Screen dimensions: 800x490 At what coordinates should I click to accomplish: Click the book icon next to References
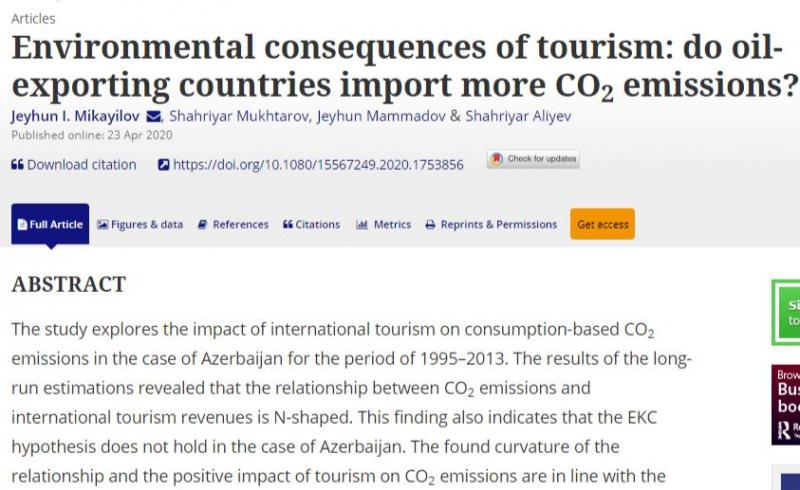203,225
